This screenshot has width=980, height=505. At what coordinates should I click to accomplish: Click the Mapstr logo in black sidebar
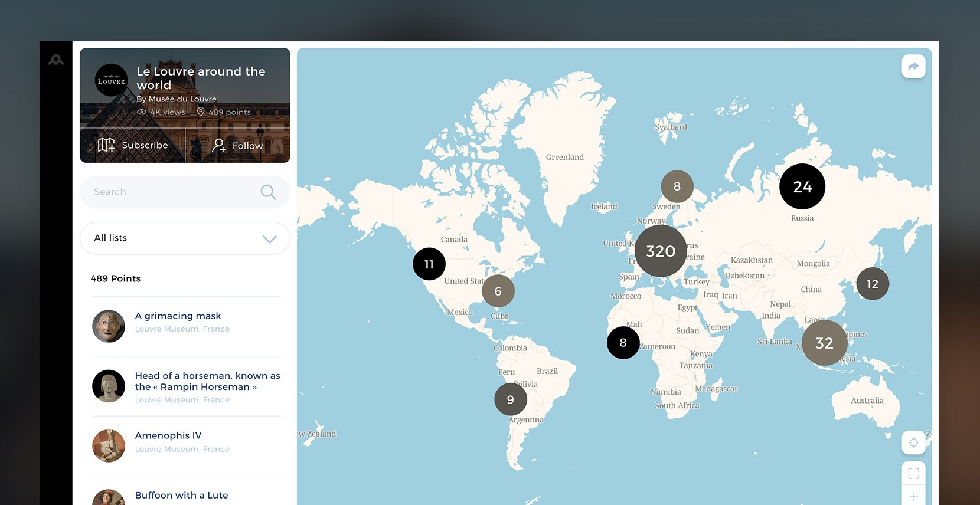pos(56,60)
